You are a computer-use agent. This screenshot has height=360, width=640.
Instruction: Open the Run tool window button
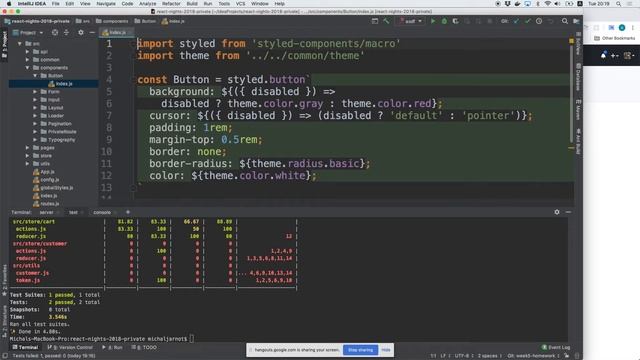tap(112, 347)
